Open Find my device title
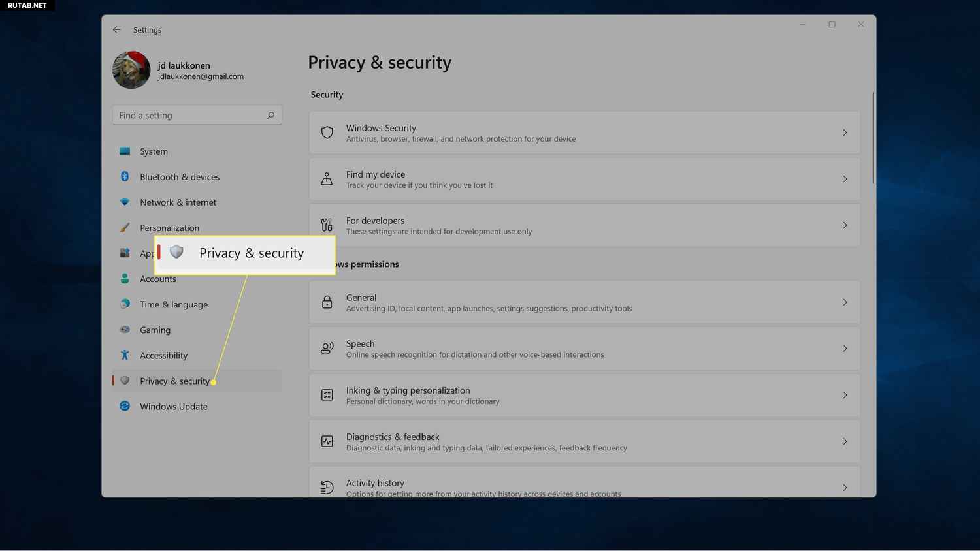This screenshot has height=551, width=980. (x=376, y=174)
